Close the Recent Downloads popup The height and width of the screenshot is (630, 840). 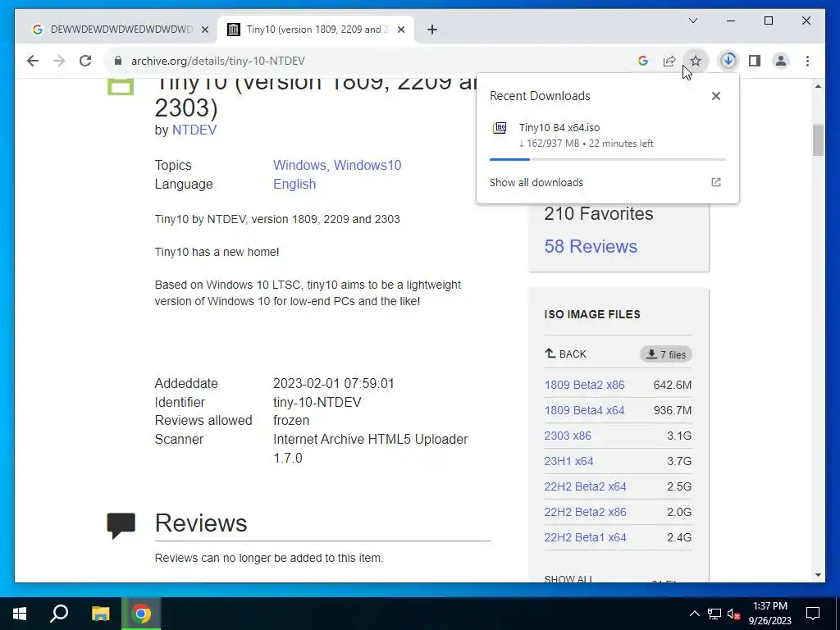pos(715,96)
